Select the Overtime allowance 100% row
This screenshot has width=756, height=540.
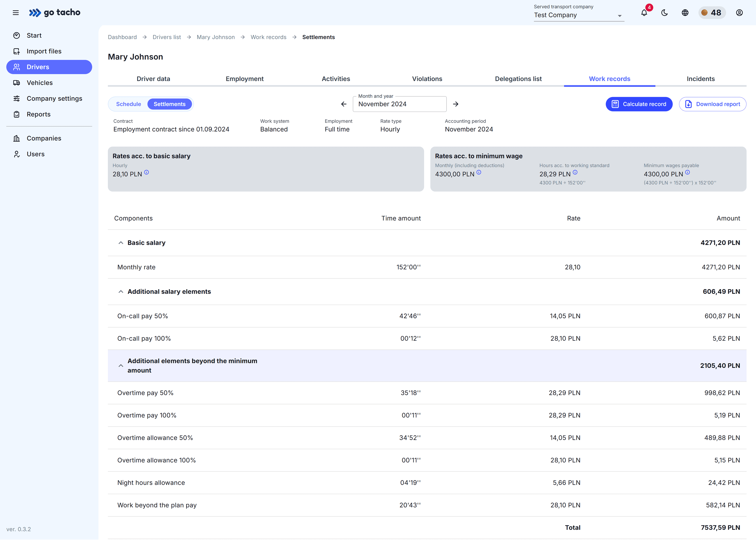pos(427,460)
